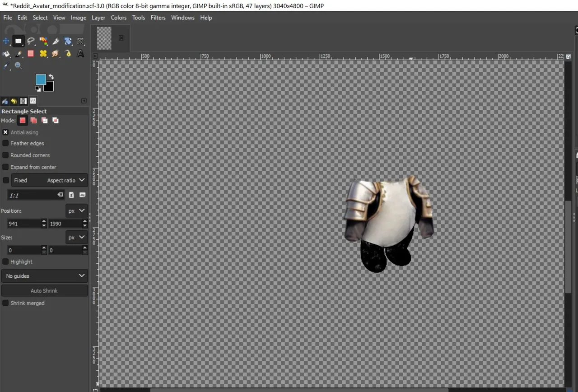
Task: Select the Select by Color tool
Action: (43, 41)
